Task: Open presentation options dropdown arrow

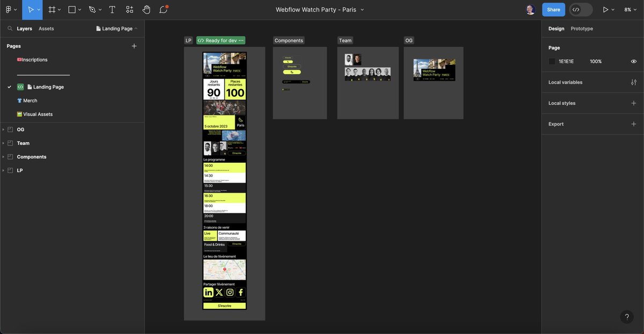Action: pos(613,10)
